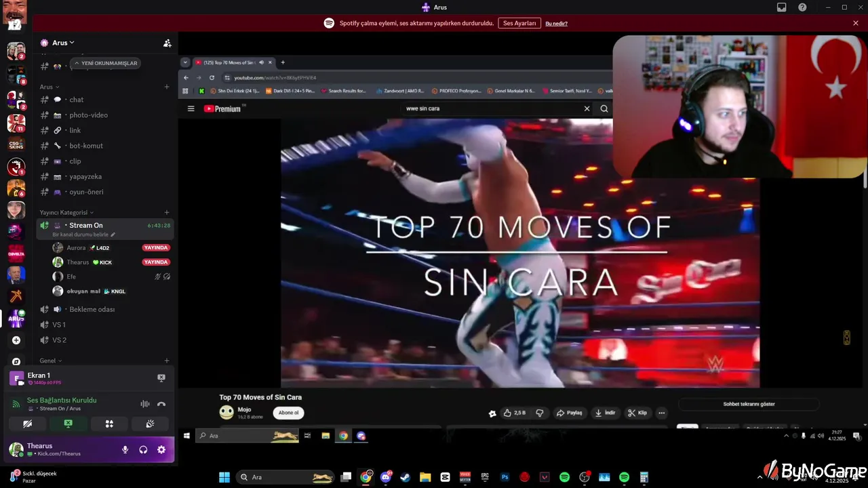Open Chrome tab search dropdown arrow
Image resolution: width=868 pixels, height=488 pixels.
point(185,62)
